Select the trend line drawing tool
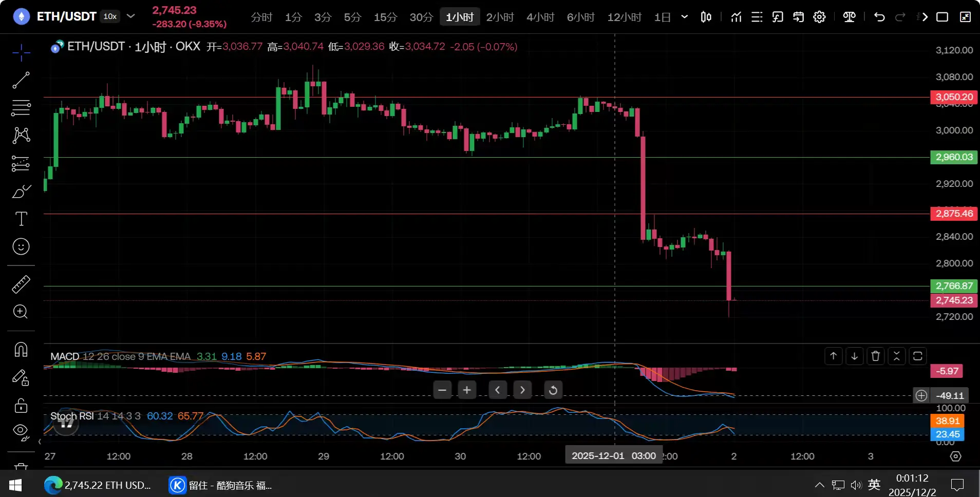Image resolution: width=980 pixels, height=497 pixels. tap(21, 80)
